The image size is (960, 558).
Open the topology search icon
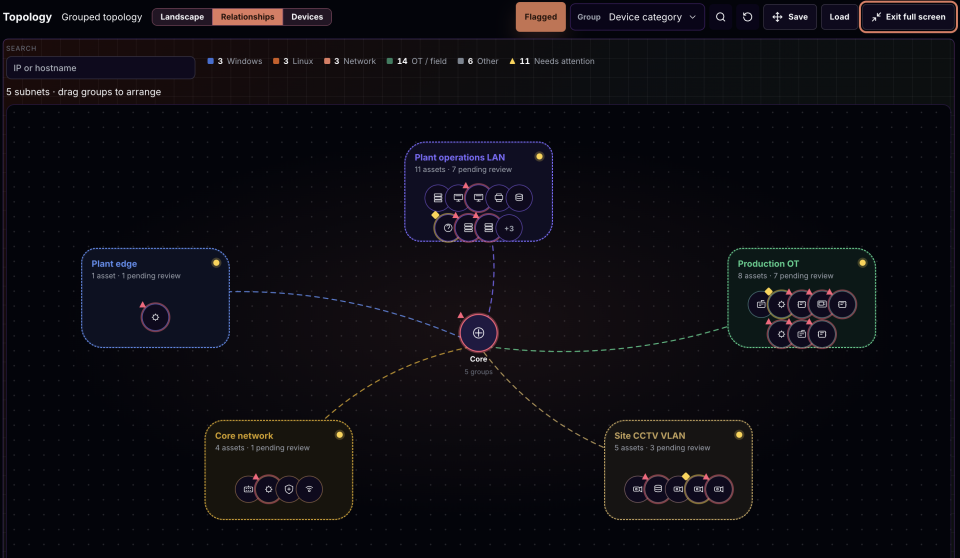(x=721, y=17)
